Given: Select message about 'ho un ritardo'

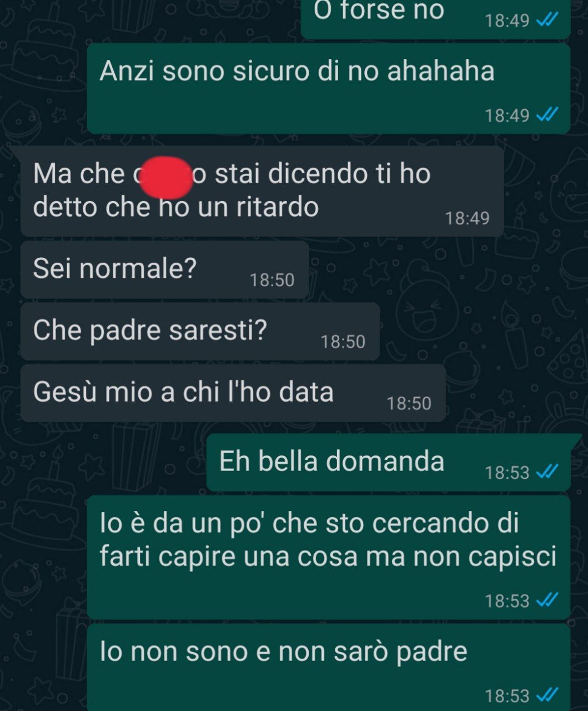Looking at the screenshot, I should click(x=262, y=191).
